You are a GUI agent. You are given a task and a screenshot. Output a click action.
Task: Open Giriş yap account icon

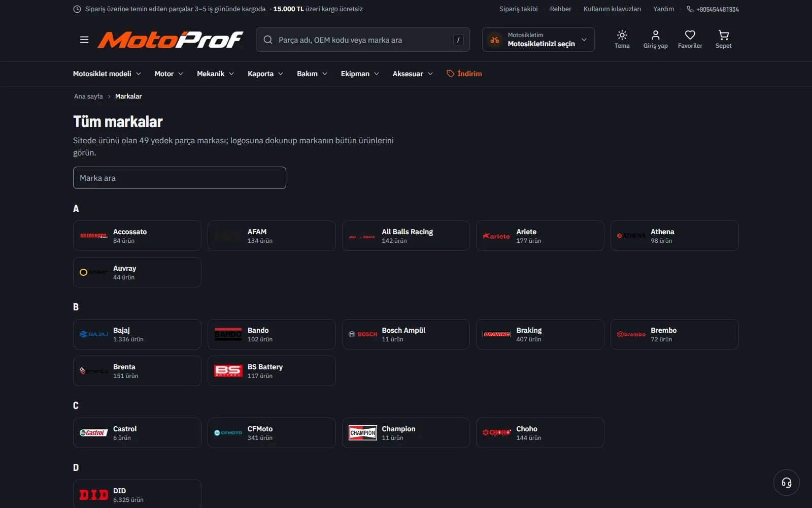pos(655,40)
